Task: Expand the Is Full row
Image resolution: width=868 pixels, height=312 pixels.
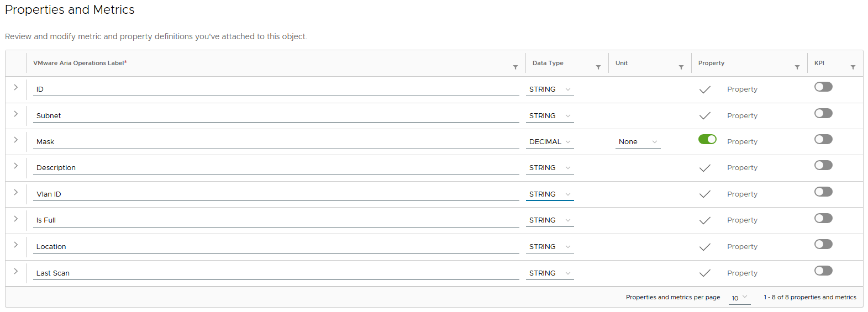Action: coord(16,219)
